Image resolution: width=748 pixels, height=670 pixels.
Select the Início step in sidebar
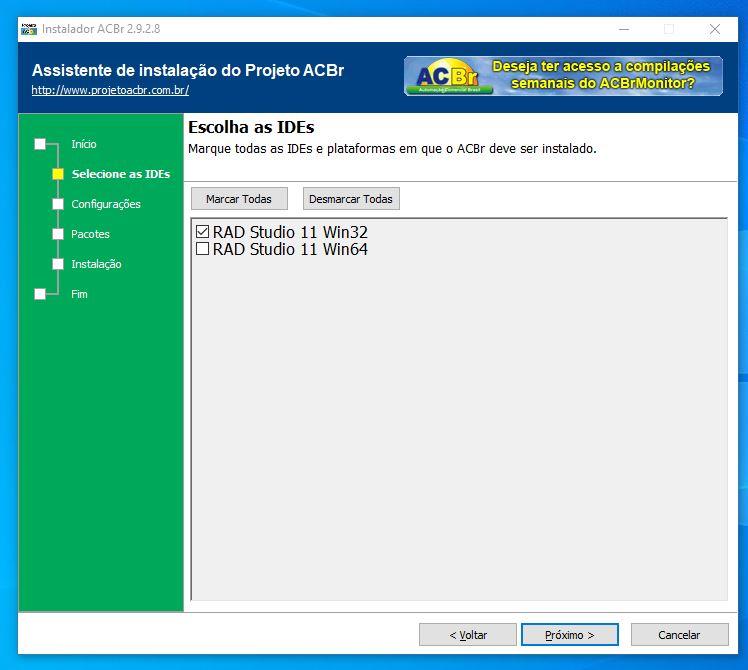[84, 144]
